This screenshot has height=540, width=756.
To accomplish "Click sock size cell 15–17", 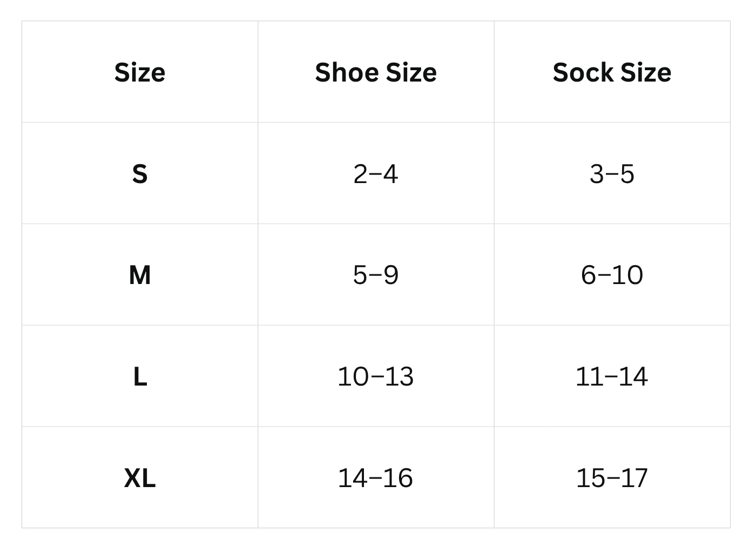I will 612,478.
